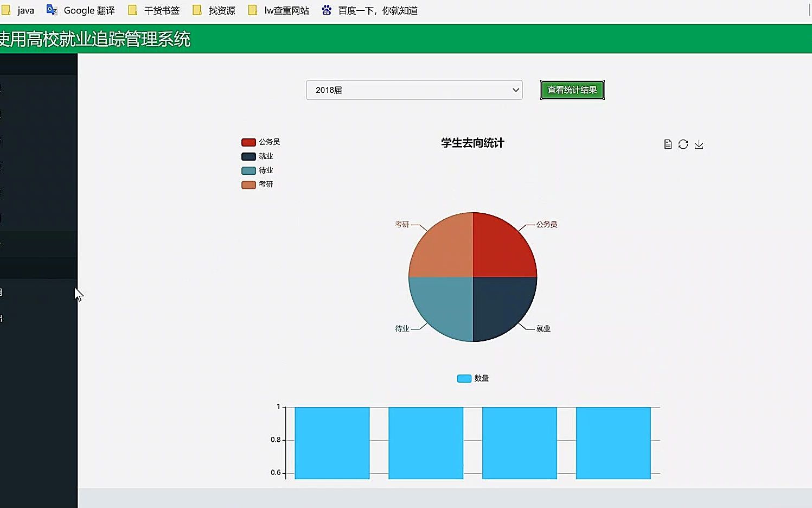
Task: Open the data view icon on the chart toolbox
Action: (667, 144)
